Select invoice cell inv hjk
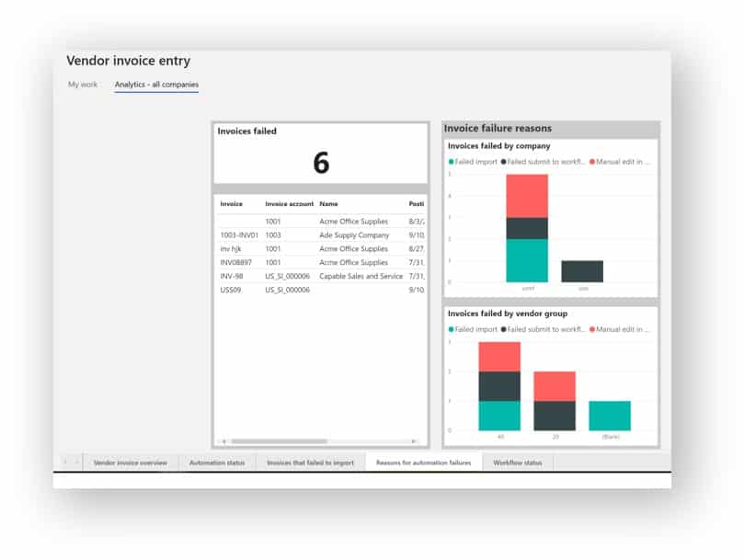Viewport: 744px width, 560px height. (x=230, y=248)
